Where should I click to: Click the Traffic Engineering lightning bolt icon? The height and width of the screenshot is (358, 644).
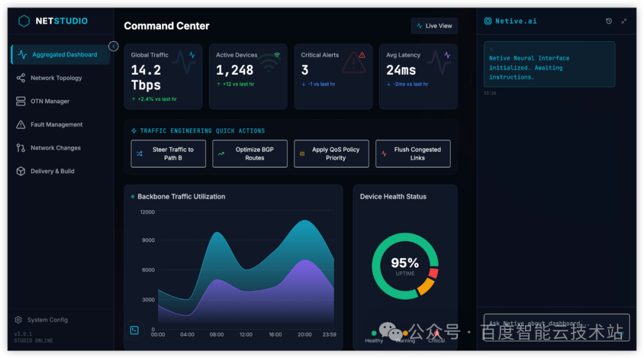134,131
